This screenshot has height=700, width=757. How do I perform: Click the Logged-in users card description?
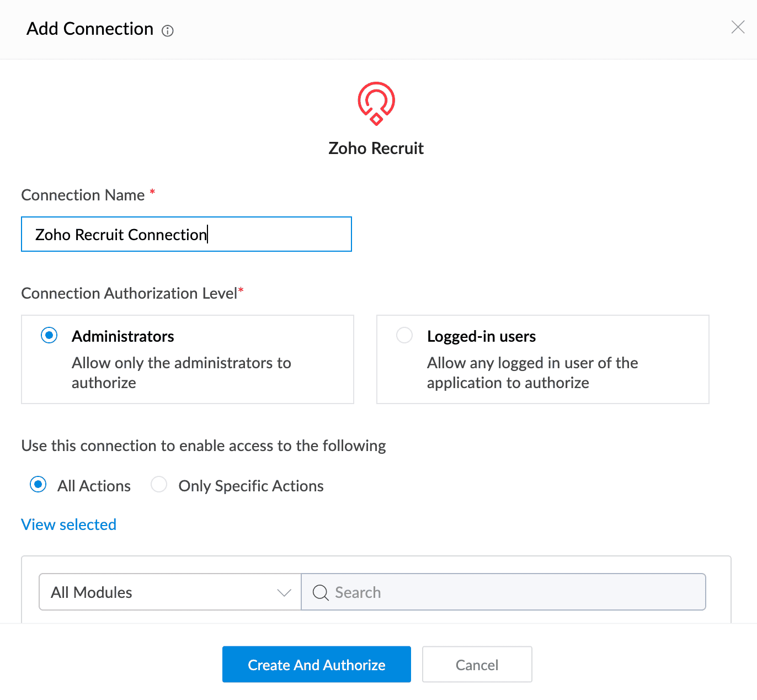point(532,373)
